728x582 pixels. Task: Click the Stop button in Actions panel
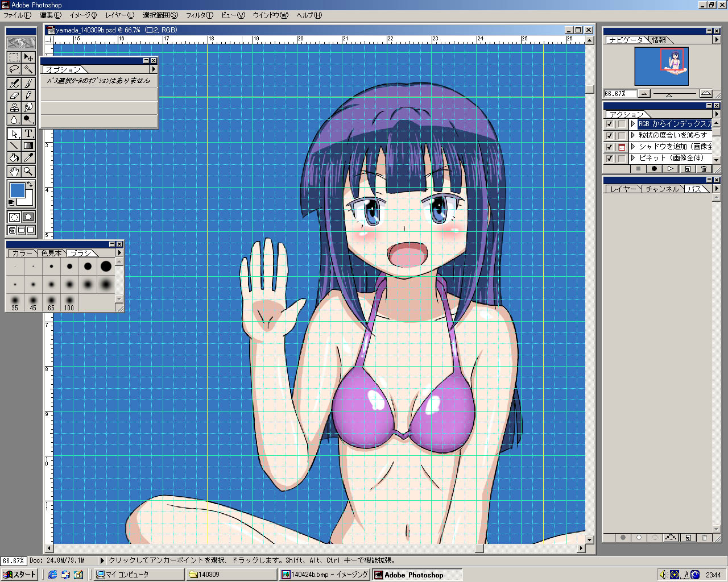[x=639, y=169]
